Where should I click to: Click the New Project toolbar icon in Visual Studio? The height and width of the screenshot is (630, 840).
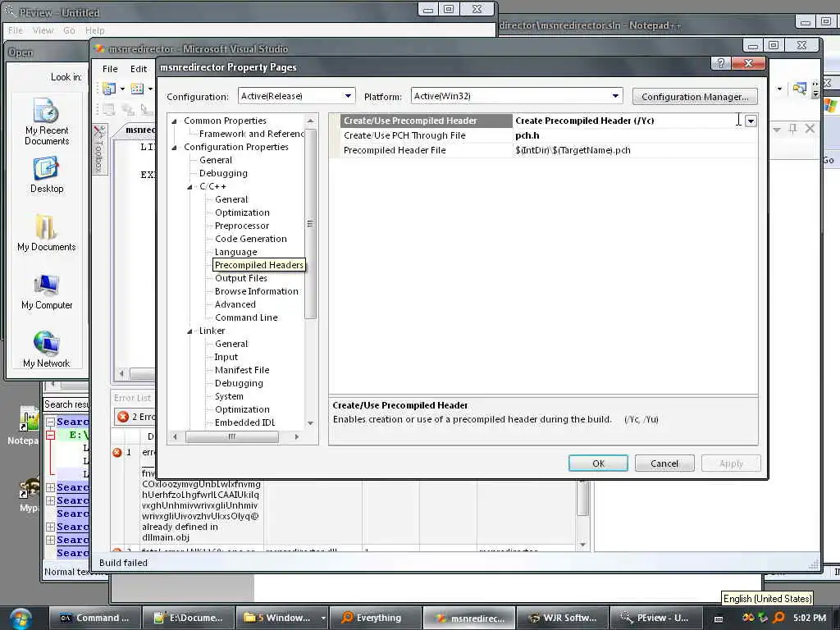109,89
